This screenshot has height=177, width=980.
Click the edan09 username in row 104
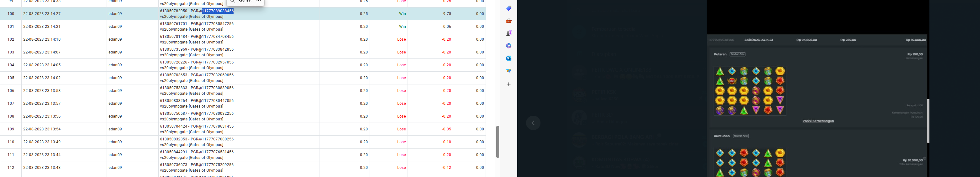(x=115, y=65)
